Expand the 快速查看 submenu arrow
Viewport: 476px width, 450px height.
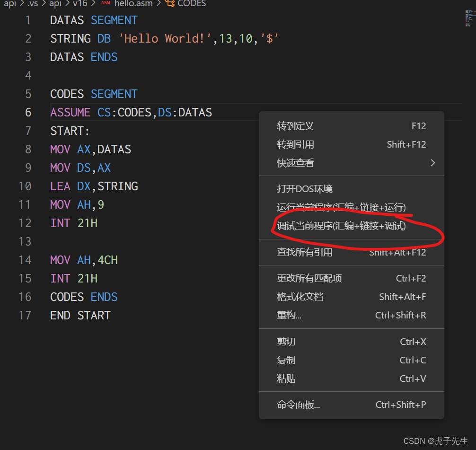point(432,162)
